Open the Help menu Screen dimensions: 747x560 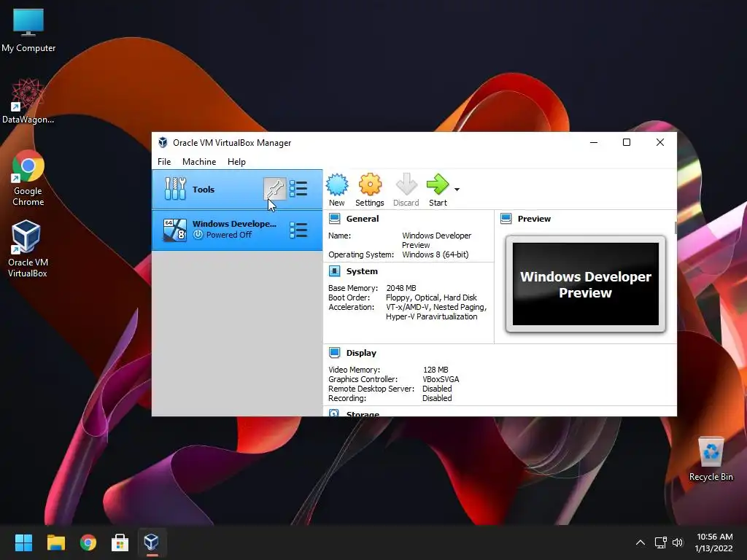236,162
